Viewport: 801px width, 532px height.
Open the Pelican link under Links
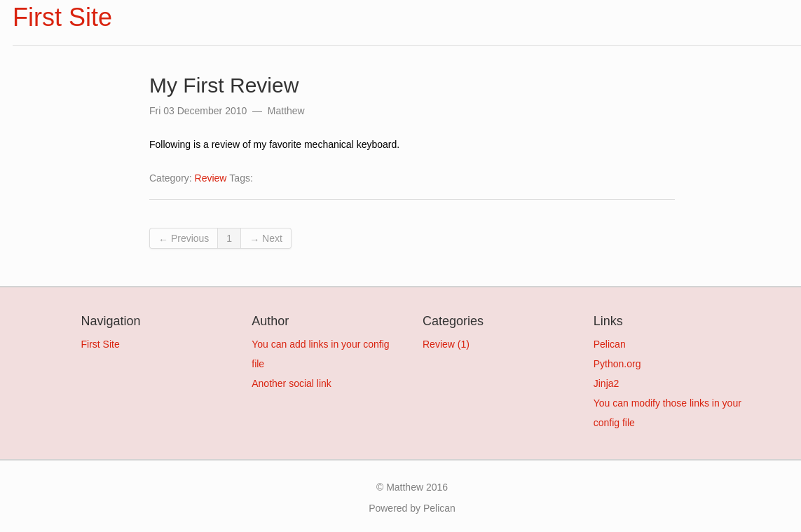tap(609, 344)
